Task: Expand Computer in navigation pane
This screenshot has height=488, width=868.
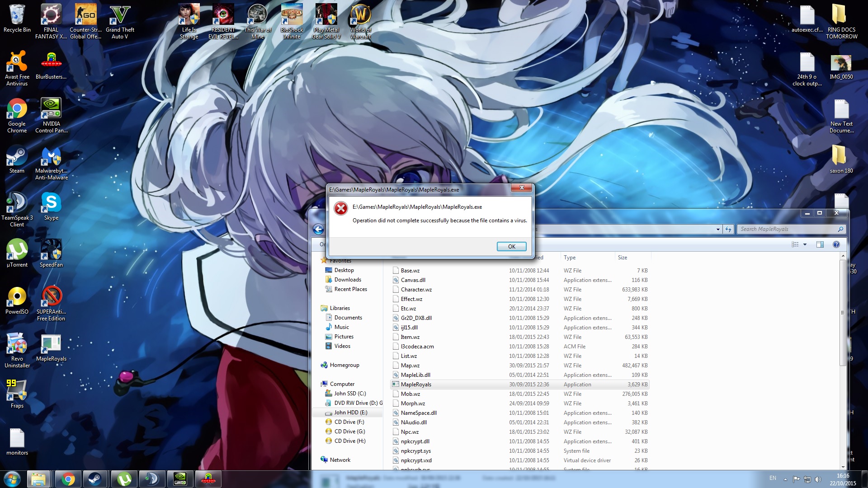Action: pyautogui.click(x=342, y=384)
